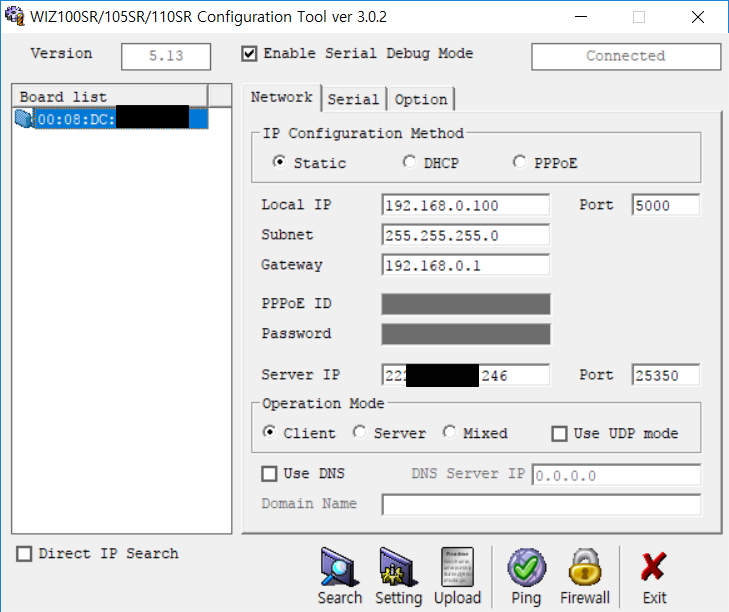Toggle Enable Serial Debug Mode checkbox

coord(249,54)
